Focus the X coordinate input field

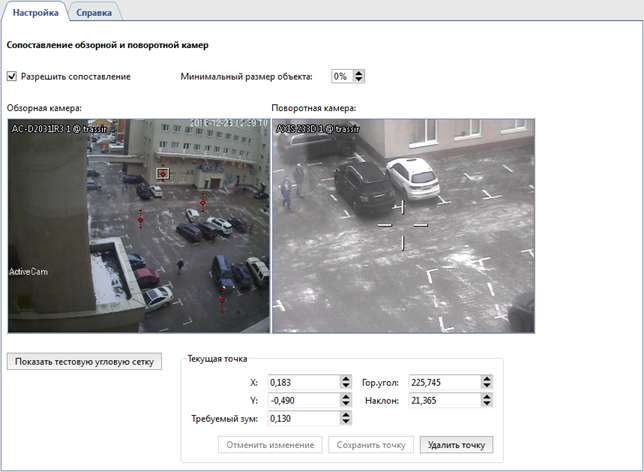pyautogui.click(x=302, y=382)
